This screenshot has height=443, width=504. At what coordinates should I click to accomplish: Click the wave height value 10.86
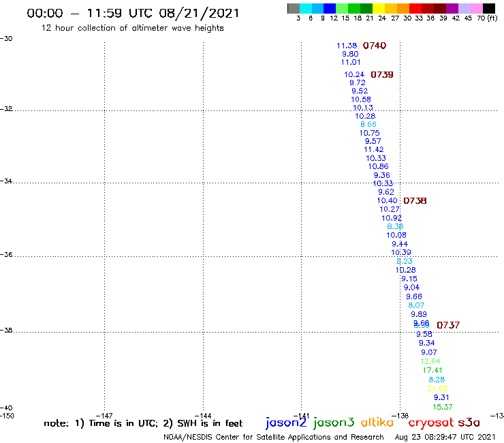point(378,167)
